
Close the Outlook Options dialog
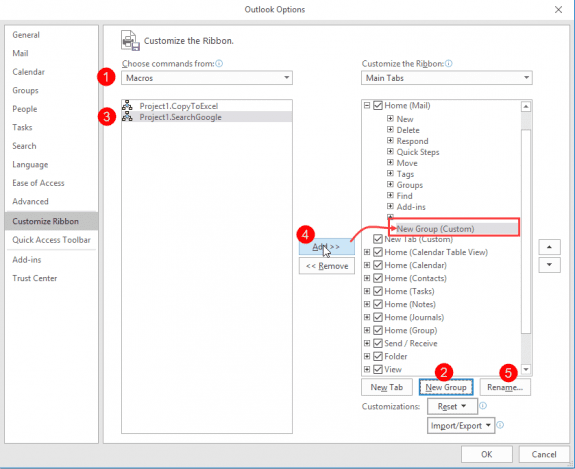558,10
